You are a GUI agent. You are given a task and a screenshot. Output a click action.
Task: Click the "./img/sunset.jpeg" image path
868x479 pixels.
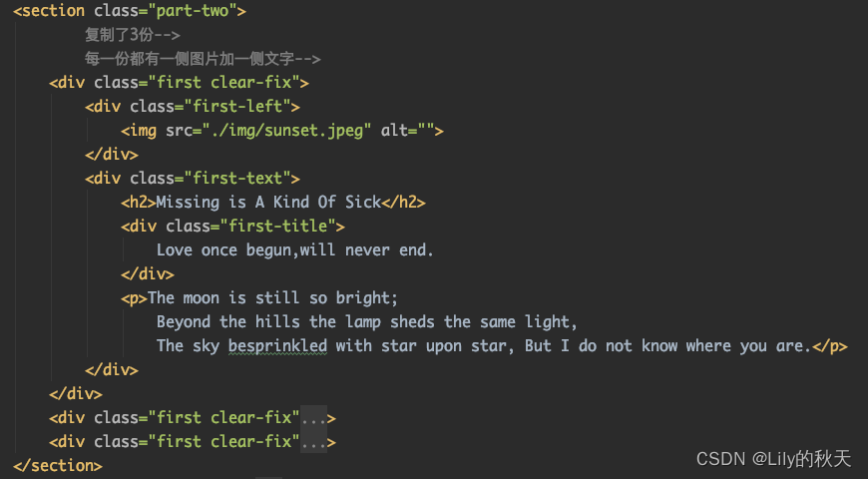[287, 131]
